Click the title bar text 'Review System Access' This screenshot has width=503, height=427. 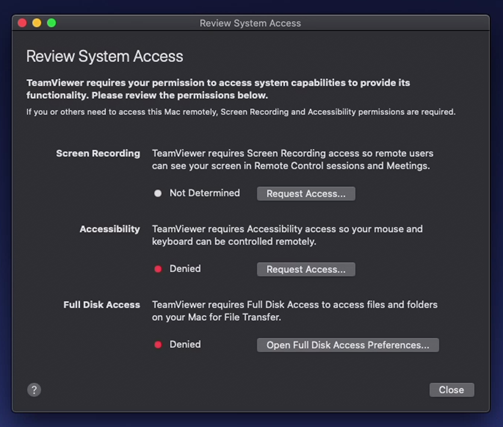[250, 23]
